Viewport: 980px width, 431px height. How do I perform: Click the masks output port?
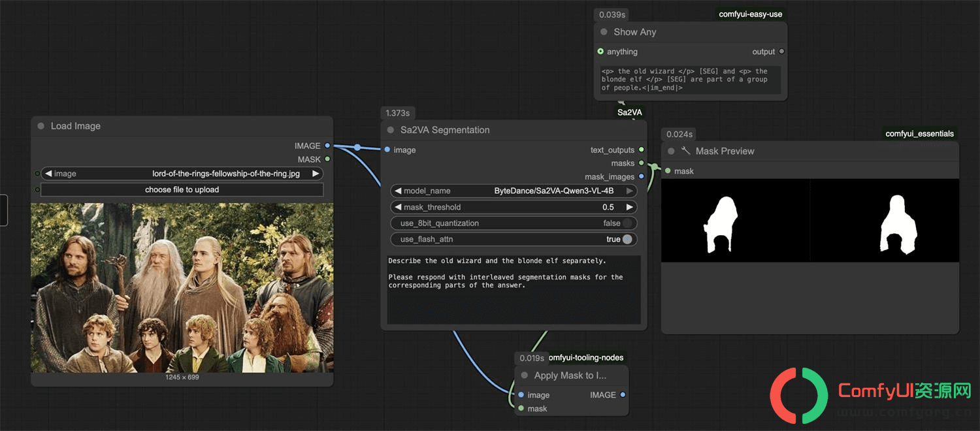click(641, 163)
